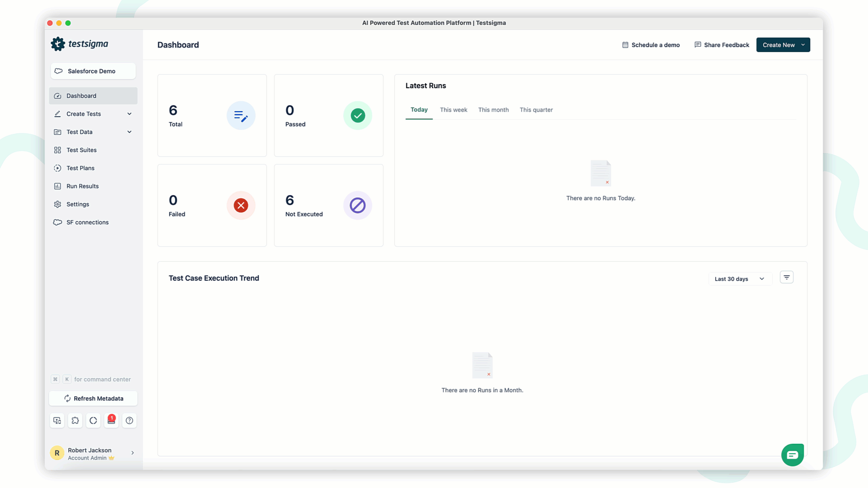Click the Robert Jackson account name
868x488 pixels.
point(90,450)
